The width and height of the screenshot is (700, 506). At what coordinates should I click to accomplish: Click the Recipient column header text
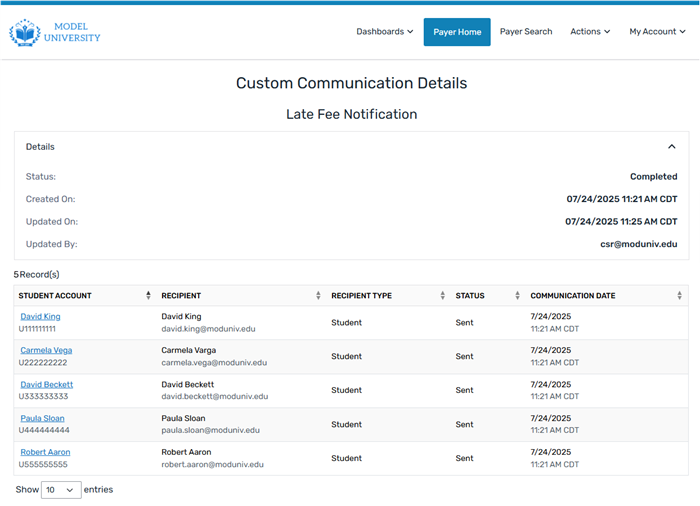tap(181, 296)
